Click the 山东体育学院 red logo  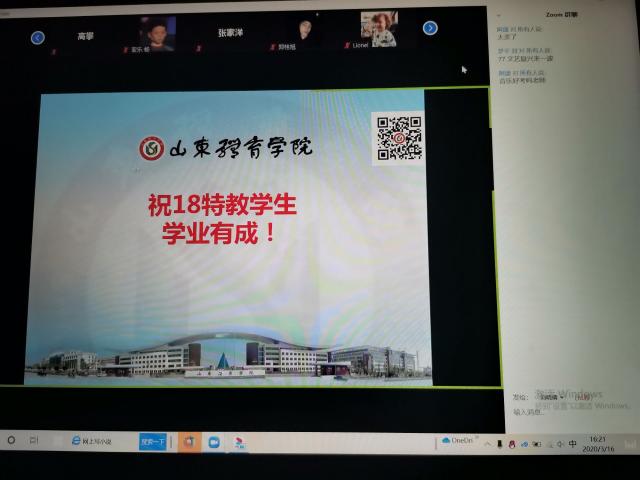[x=152, y=148]
